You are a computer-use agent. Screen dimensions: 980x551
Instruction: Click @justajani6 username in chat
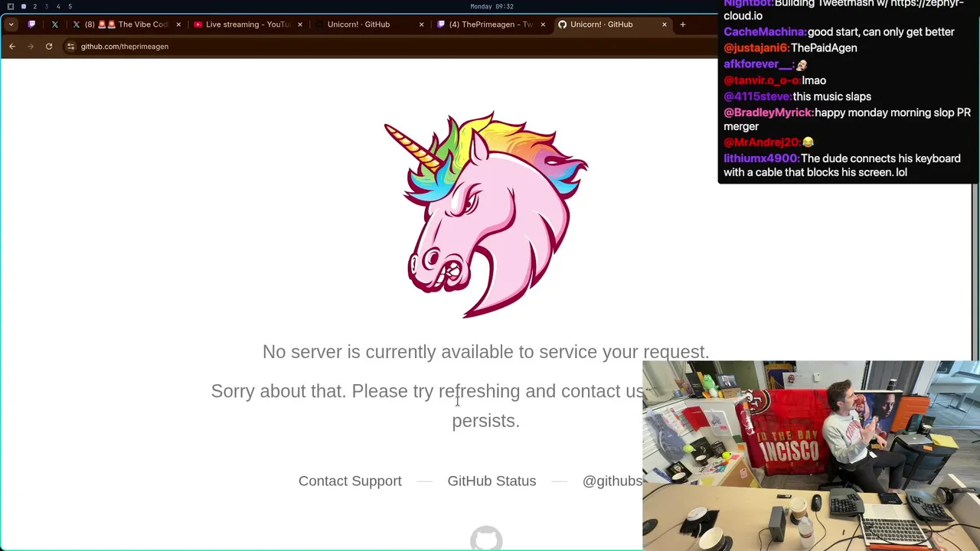(756, 48)
